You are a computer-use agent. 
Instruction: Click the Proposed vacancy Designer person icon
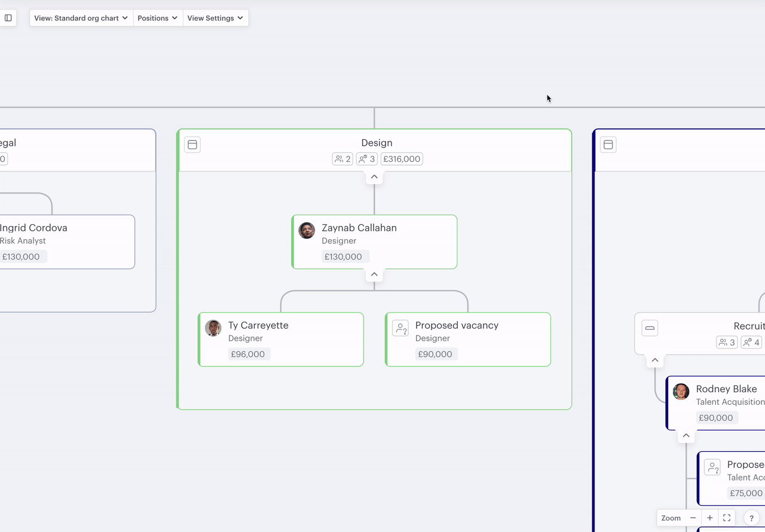point(400,328)
